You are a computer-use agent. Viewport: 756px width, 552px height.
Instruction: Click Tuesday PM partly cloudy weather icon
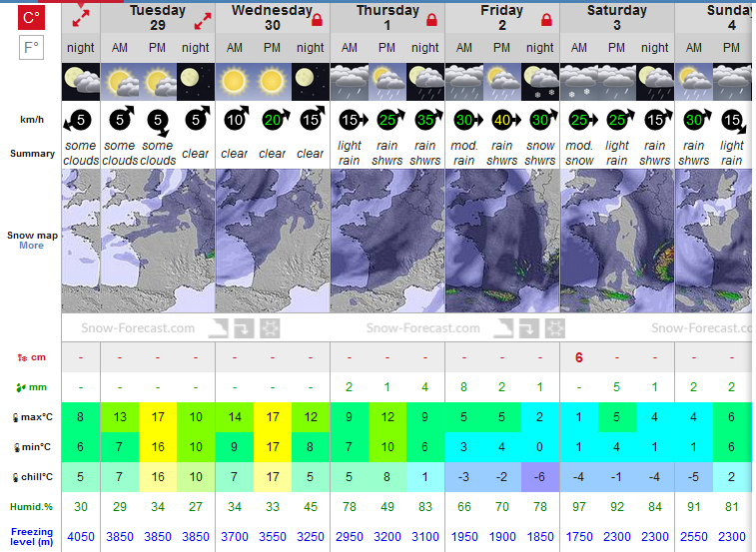pyautogui.click(x=158, y=82)
